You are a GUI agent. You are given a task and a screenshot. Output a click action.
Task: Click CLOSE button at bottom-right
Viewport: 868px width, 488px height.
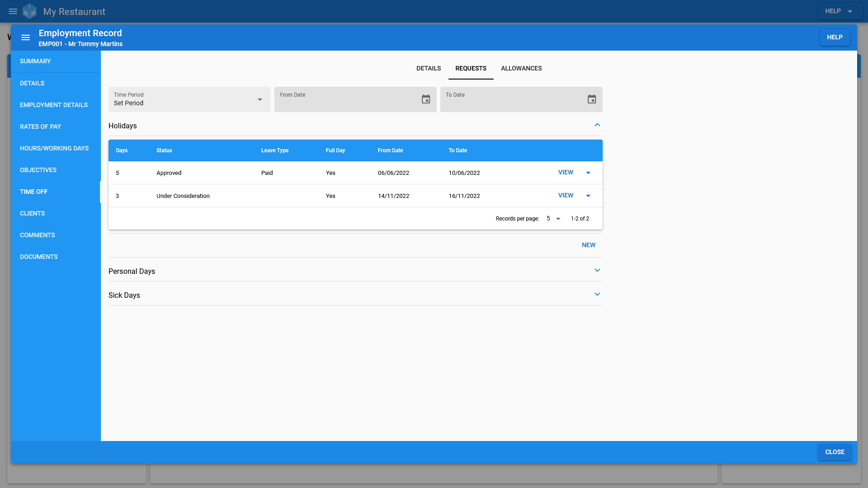(x=835, y=452)
